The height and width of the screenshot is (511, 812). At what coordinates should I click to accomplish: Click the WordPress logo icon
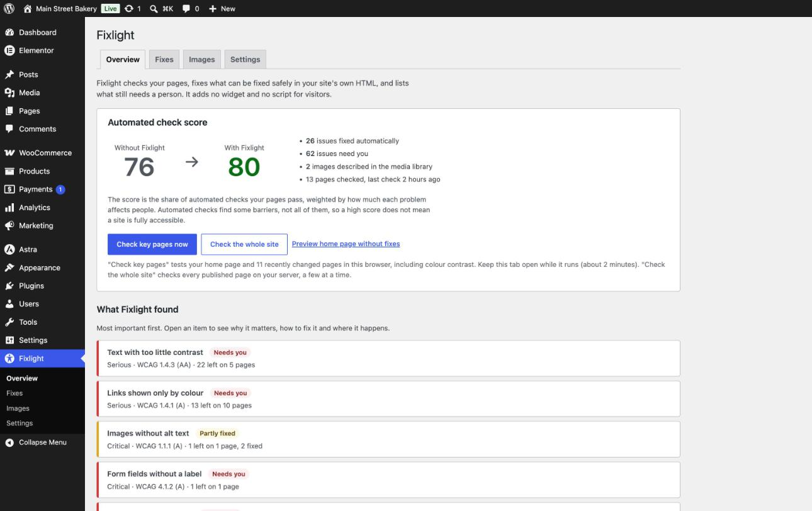pyautogui.click(x=9, y=9)
